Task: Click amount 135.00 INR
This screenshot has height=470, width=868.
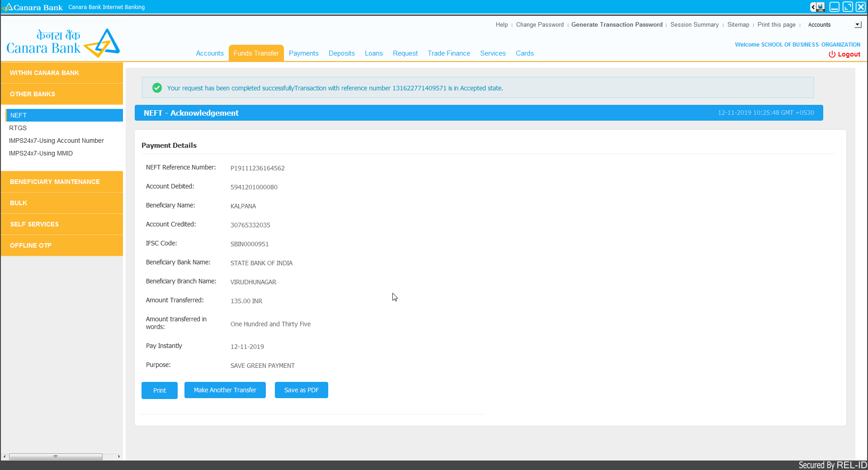Action: pyautogui.click(x=246, y=301)
